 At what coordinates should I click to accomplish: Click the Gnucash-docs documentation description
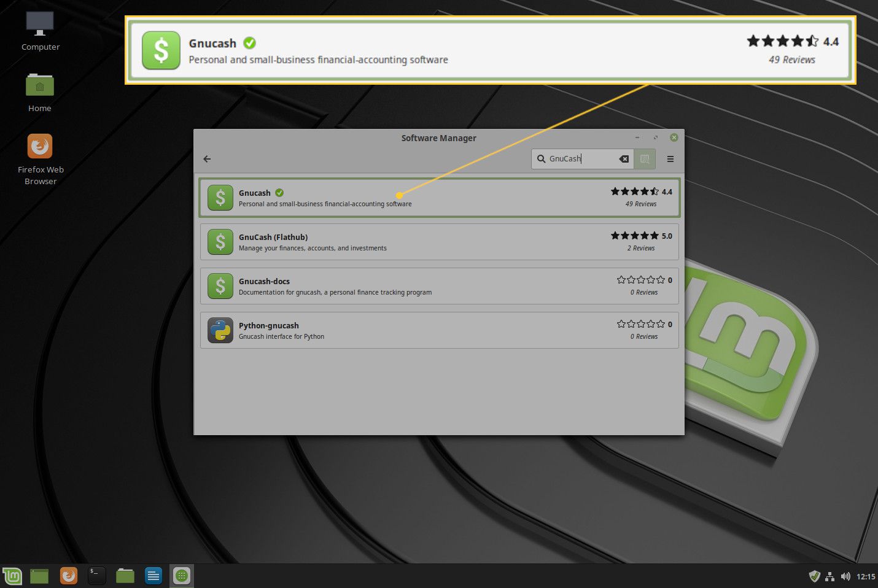click(335, 292)
